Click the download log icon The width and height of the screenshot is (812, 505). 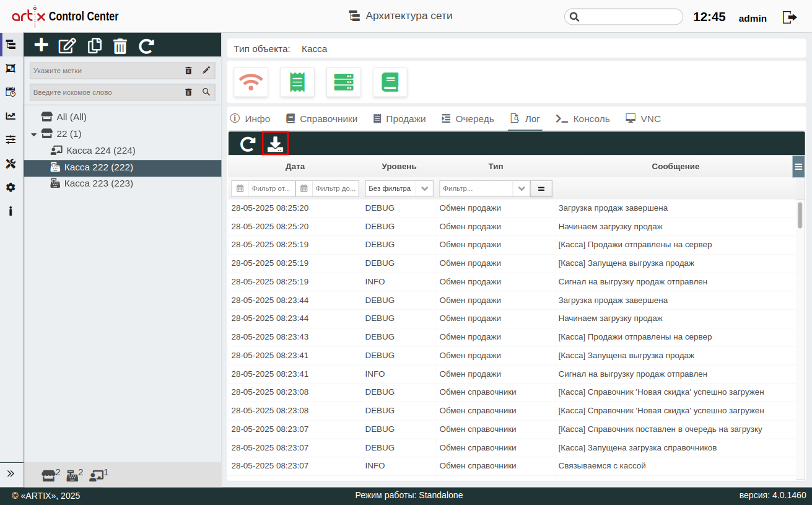[275, 144]
